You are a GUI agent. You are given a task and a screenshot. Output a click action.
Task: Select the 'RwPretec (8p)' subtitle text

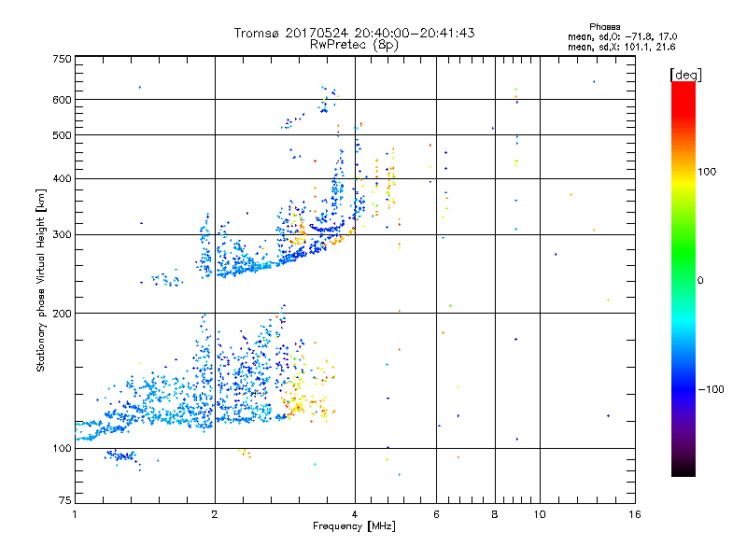click(354, 45)
